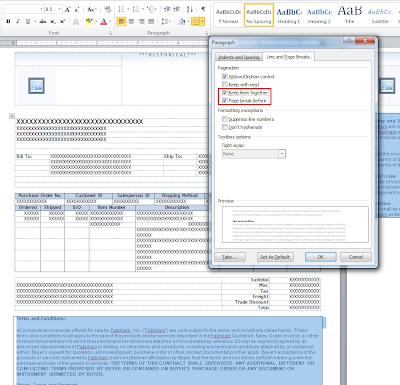
Task: Click the Paragraph dialog help button
Action: pyautogui.click(x=349, y=41)
